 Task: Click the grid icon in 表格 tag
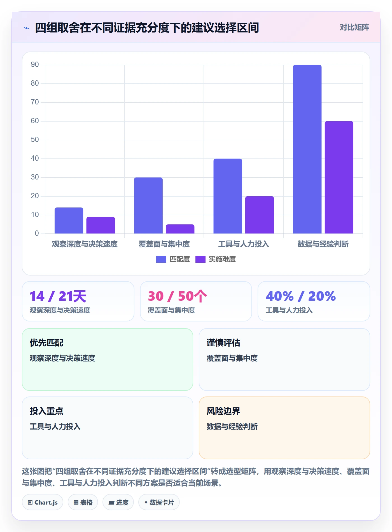(x=76, y=503)
